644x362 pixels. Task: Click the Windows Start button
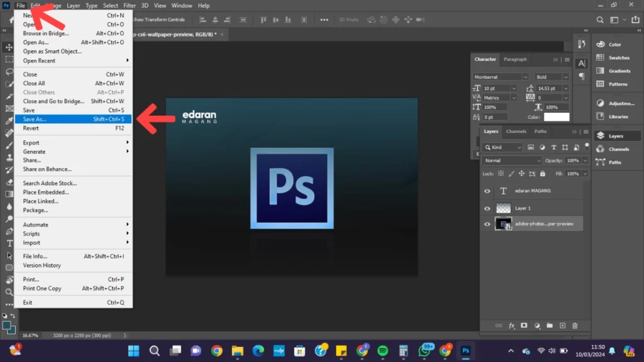tap(133, 351)
